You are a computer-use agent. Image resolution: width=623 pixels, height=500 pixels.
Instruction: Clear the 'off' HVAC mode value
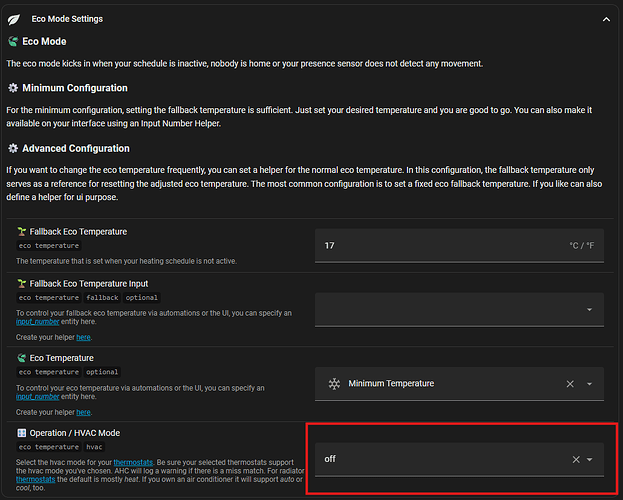(575, 459)
